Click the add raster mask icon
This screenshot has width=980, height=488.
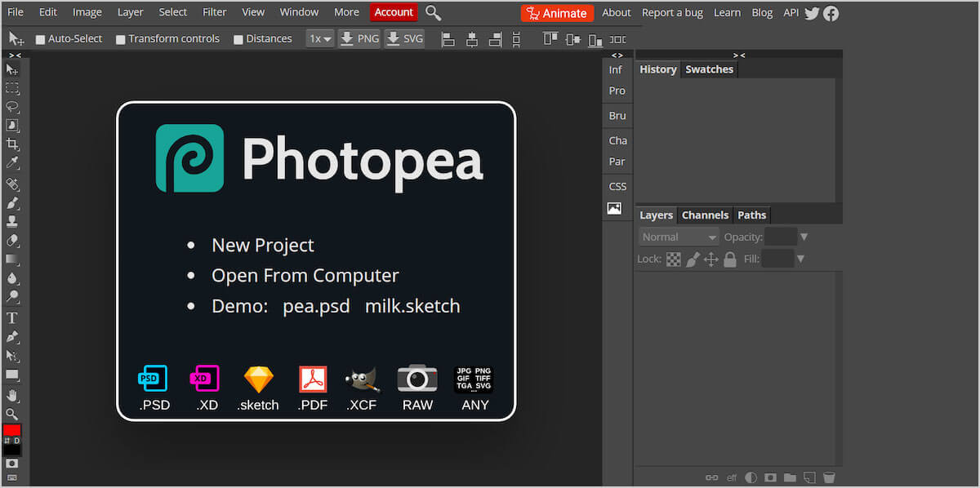tap(770, 477)
